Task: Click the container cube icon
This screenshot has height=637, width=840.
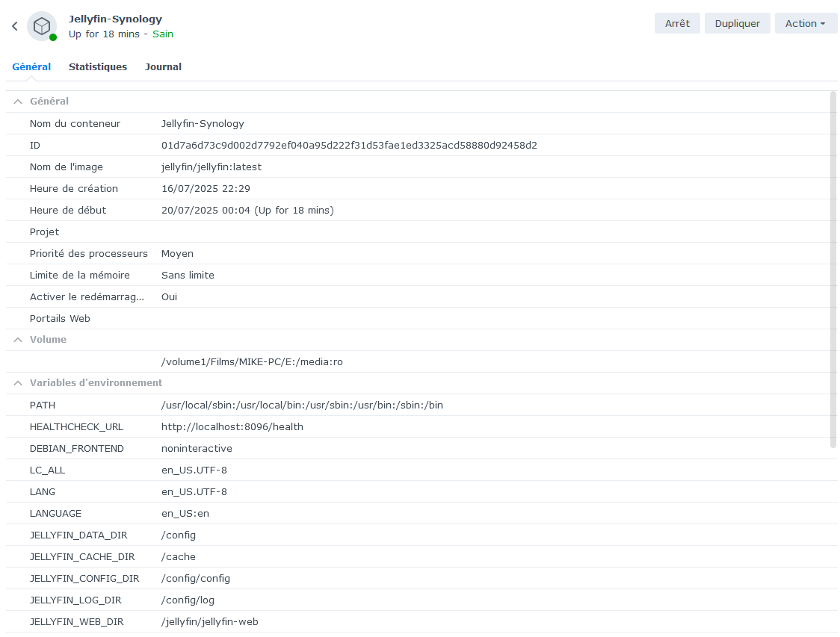Action: [x=42, y=26]
